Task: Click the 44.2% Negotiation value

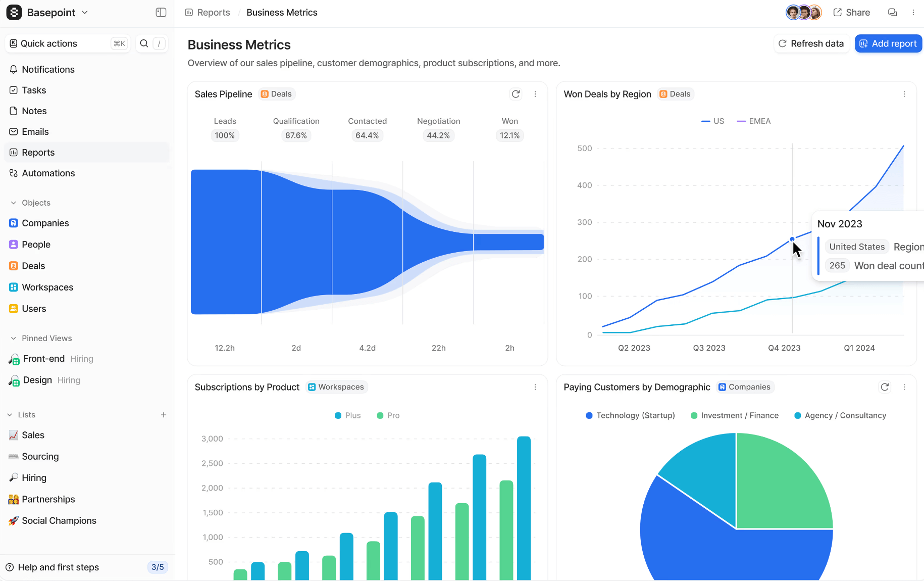Action: 438,135
